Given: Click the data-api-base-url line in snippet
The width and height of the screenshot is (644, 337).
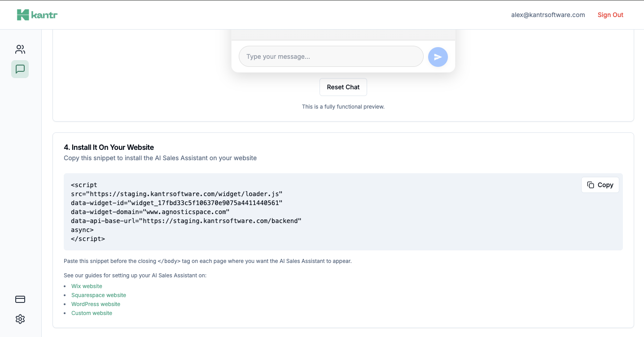Looking at the screenshot, I should [x=186, y=221].
